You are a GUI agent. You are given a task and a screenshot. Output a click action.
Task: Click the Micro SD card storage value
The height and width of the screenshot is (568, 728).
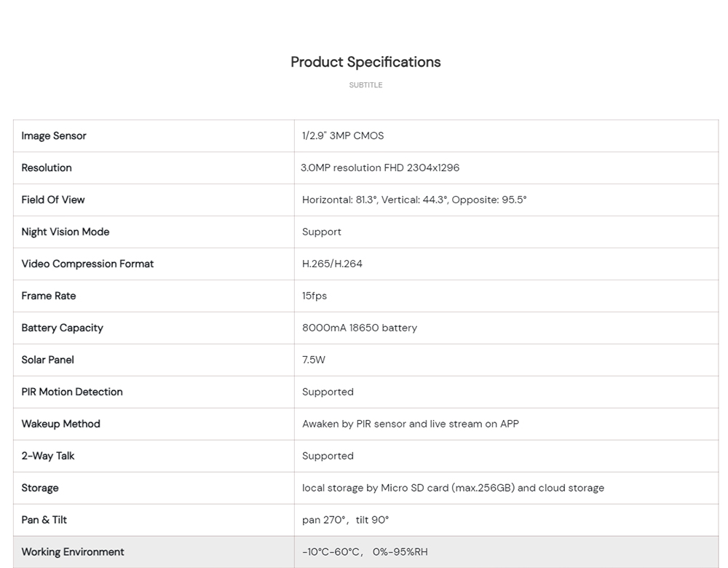(x=453, y=488)
